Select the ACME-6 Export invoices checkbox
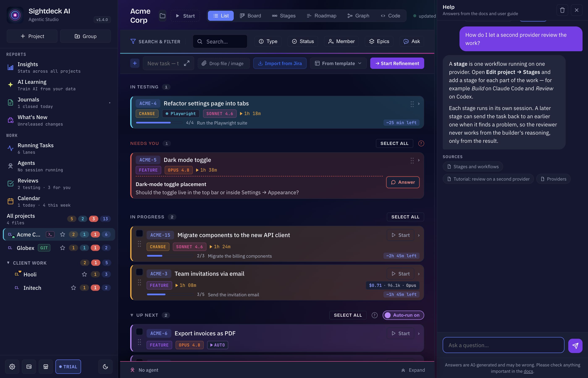Screen dimensions: 588x378 tap(139, 331)
